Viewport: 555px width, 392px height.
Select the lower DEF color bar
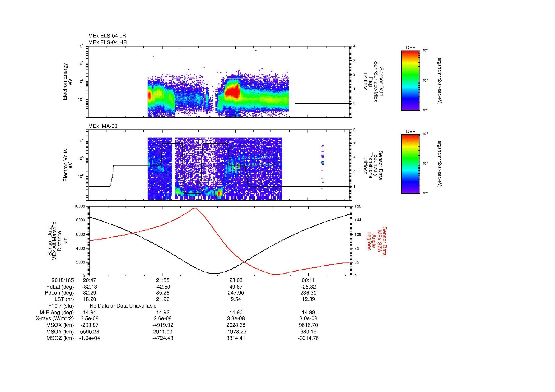[410, 164]
